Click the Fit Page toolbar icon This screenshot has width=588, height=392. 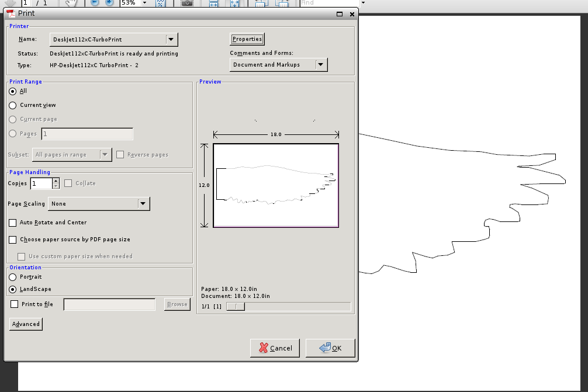(x=234, y=3)
